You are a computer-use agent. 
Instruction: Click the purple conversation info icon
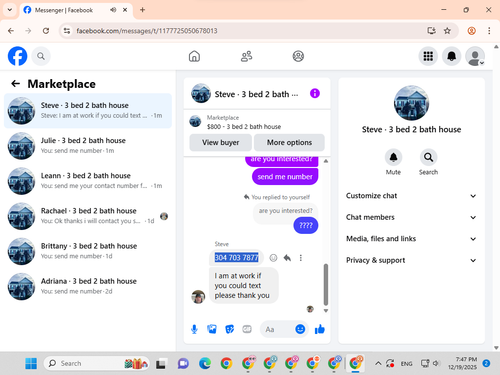tap(315, 93)
